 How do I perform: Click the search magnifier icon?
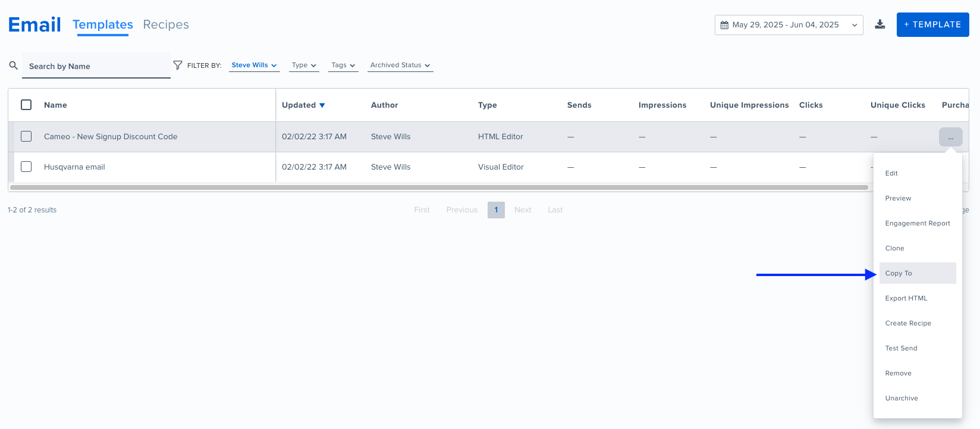pos(13,65)
